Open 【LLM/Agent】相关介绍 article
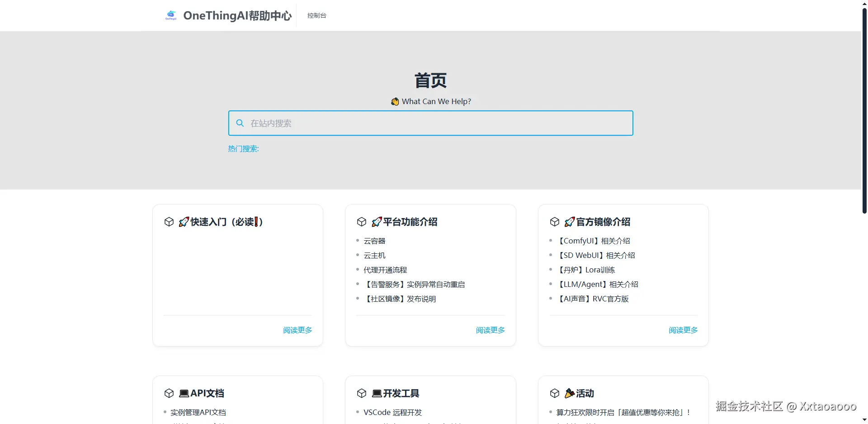 tap(598, 285)
